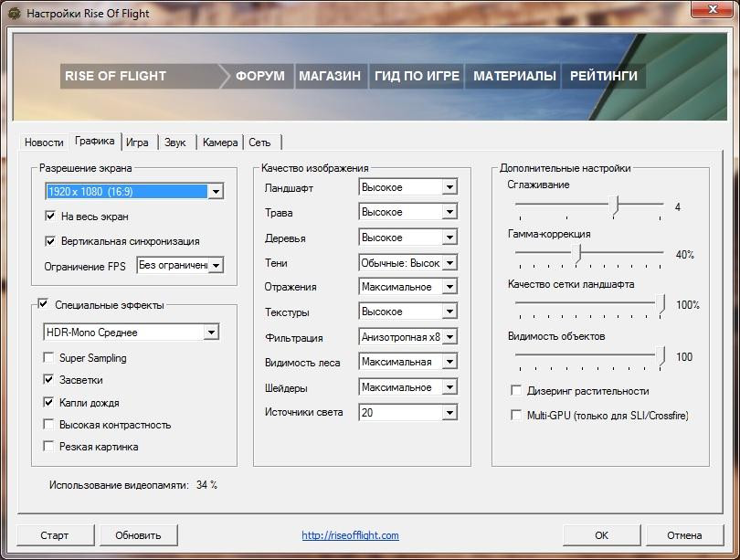The width and height of the screenshot is (740, 560).
Task: Disable Специальные эффекты checkbox
Action: click(x=44, y=304)
